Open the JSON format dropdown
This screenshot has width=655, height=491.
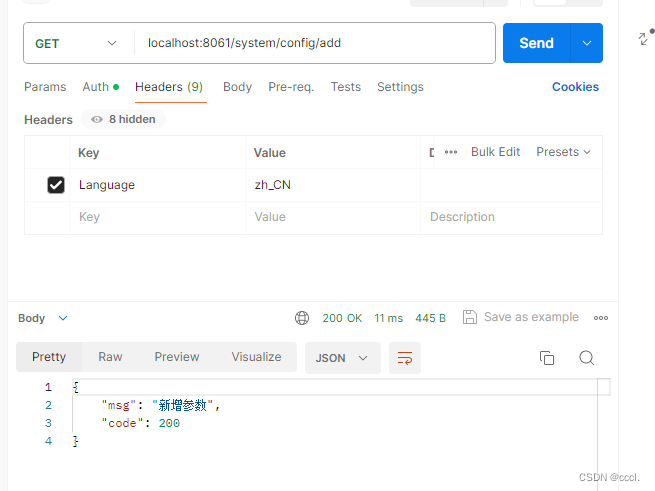click(343, 358)
